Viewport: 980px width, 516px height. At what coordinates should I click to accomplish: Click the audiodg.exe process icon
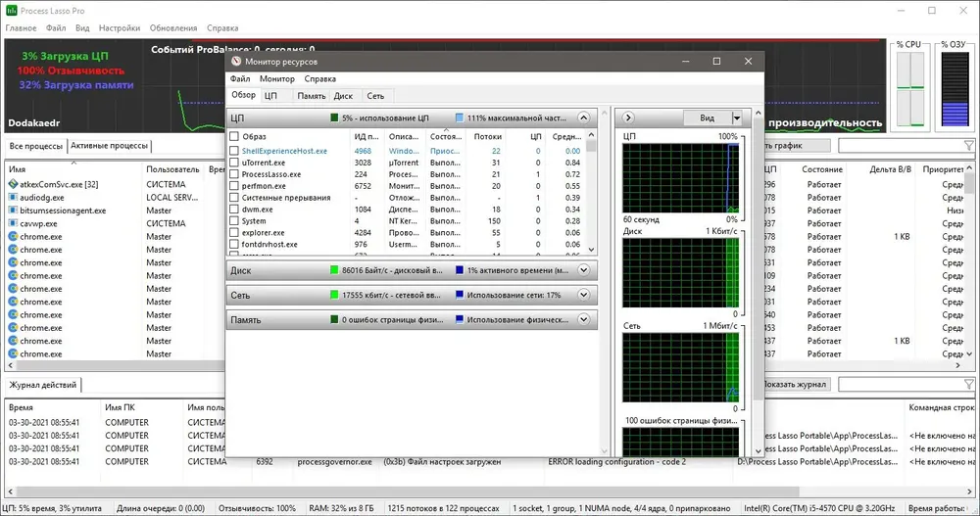(13, 198)
